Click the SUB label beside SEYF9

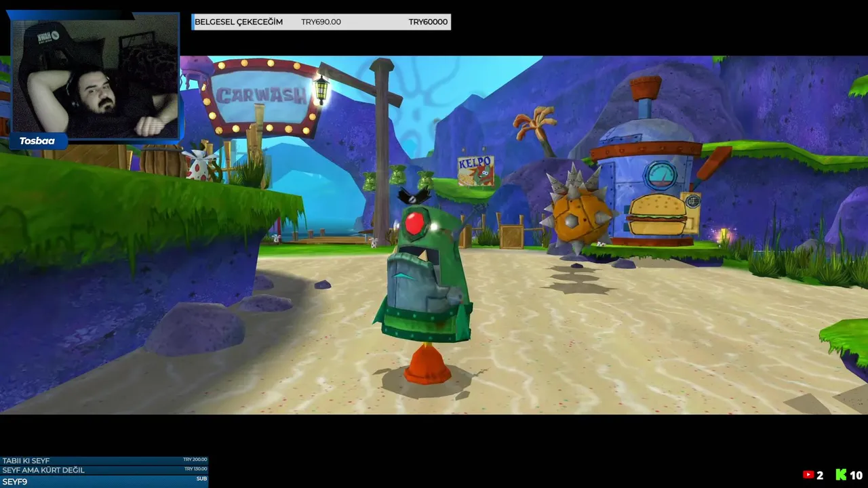201,479
